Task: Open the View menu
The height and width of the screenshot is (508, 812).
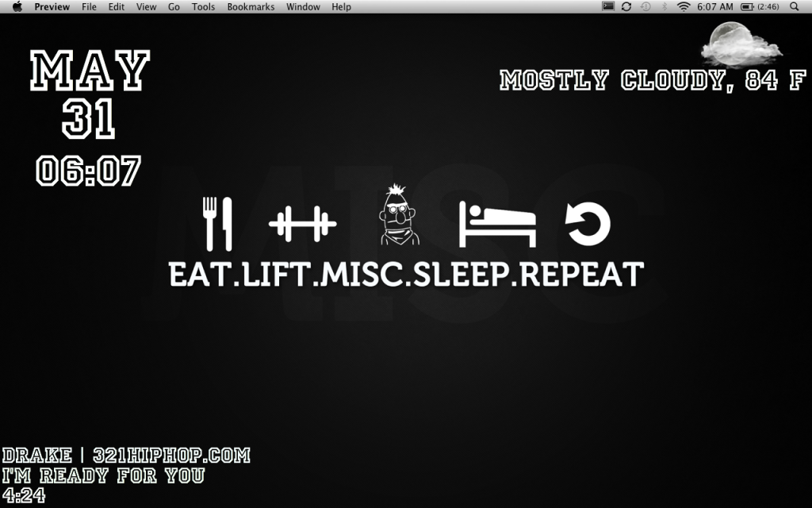Action: click(x=146, y=6)
